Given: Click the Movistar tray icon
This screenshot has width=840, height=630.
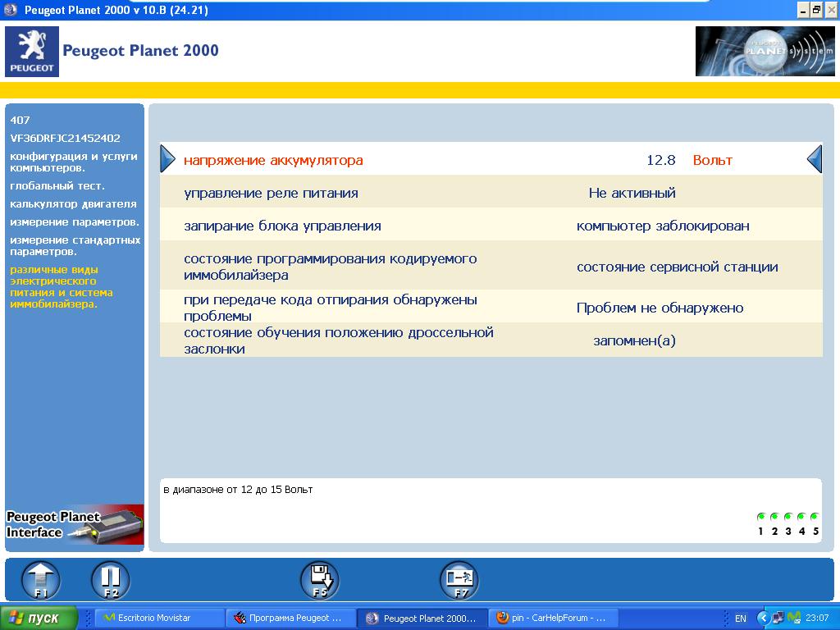Looking at the screenshot, I should pos(794,618).
